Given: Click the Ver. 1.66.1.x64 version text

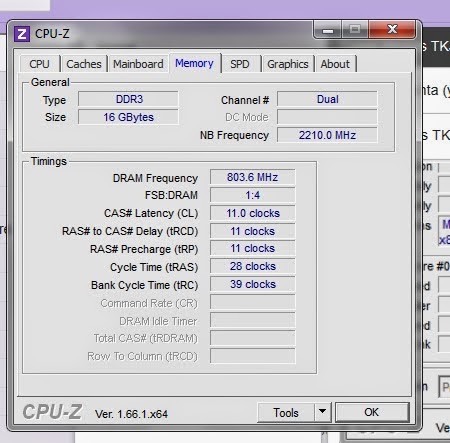Looking at the screenshot, I should click(131, 414).
